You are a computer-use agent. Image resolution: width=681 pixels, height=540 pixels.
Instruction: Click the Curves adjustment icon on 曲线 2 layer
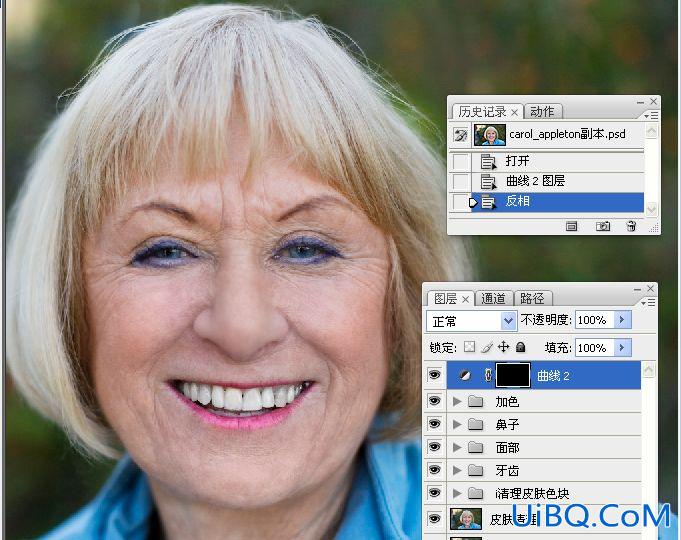(465, 375)
